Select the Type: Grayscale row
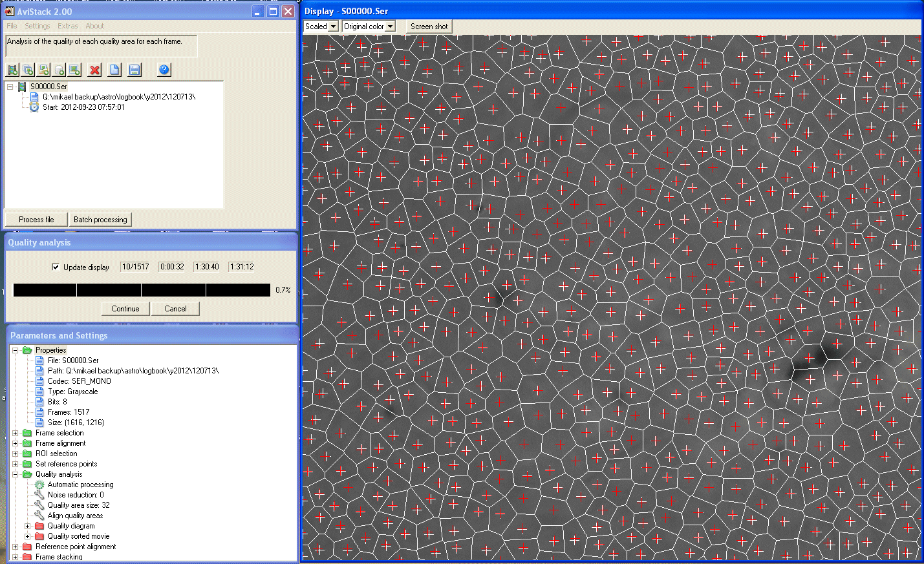The width and height of the screenshot is (924, 564). coord(73,392)
